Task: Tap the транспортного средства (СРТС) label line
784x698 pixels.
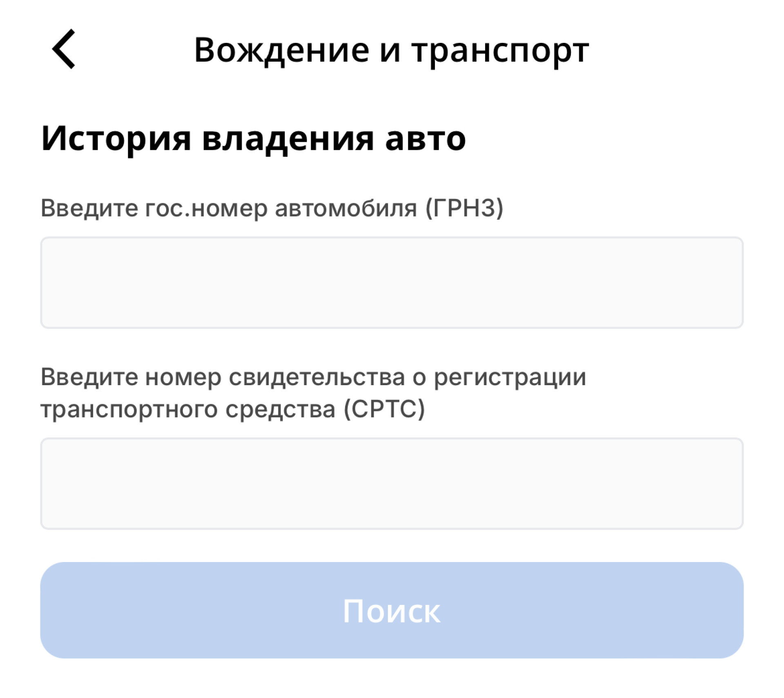Action: [x=233, y=409]
